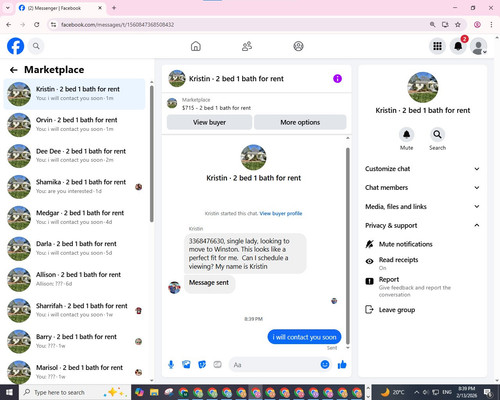Viewport: 500px width, 400px height.
Task: Open the Allison conversation
Action: [75, 279]
